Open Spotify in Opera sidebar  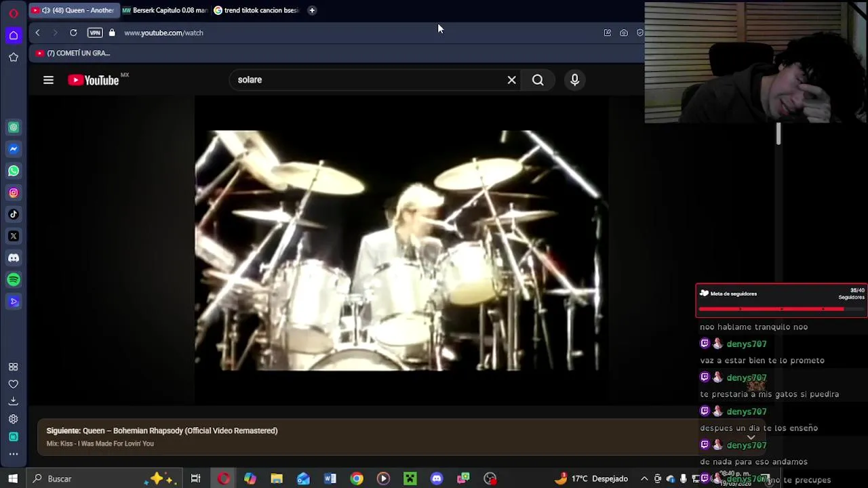point(14,279)
